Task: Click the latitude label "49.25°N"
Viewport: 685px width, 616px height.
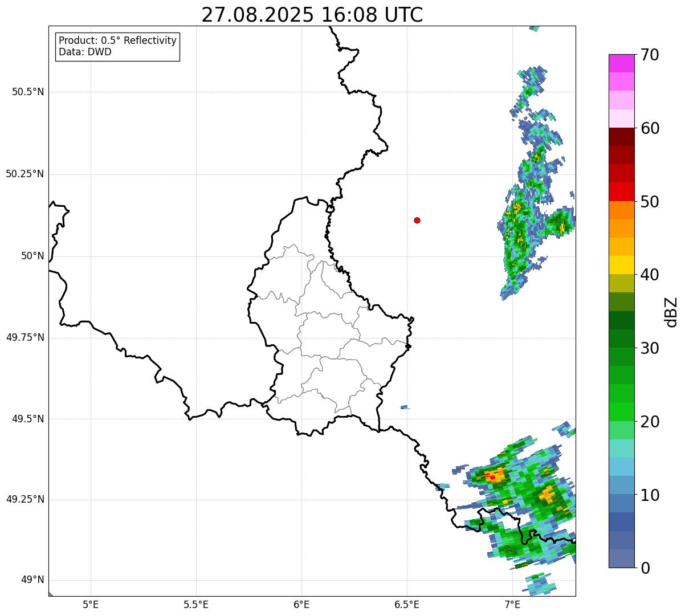Action: pyautogui.click(x=25, y=499)
